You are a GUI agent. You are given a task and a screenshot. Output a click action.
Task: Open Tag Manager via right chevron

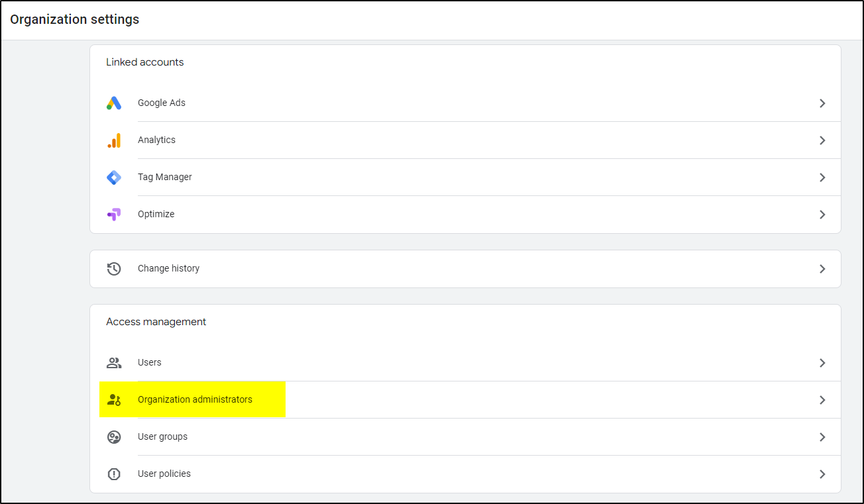coord(822,177)
